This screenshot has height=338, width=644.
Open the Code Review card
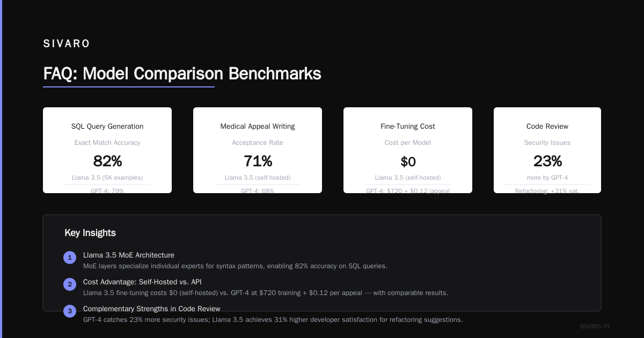[547, 150]
